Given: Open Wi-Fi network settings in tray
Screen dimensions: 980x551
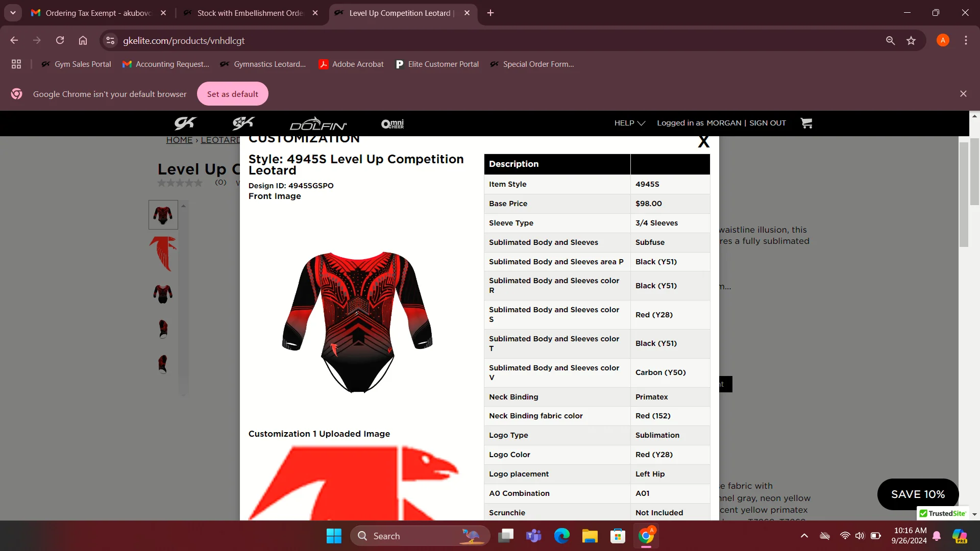Looking at the screenshot, I should coord(845,536).
